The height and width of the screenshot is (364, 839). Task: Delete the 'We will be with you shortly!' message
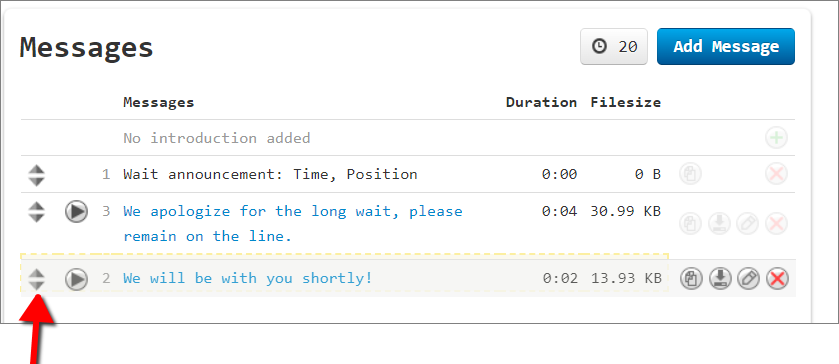tap(777, 278)
